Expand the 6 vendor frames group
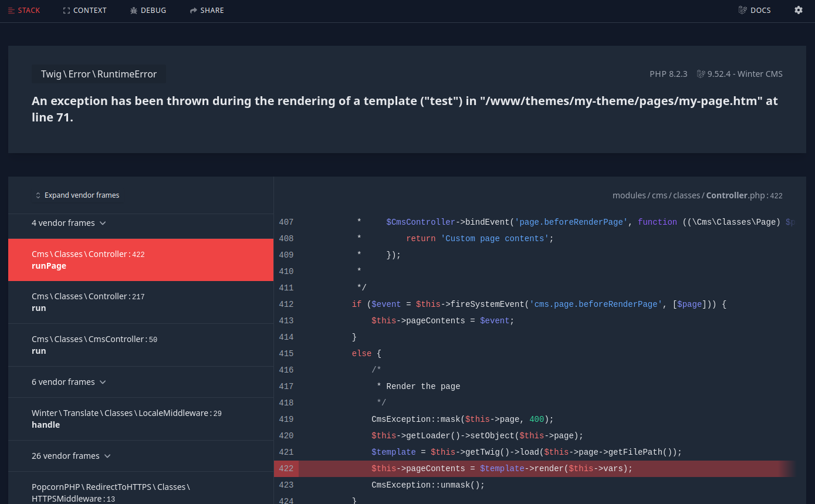 [69, 382]
